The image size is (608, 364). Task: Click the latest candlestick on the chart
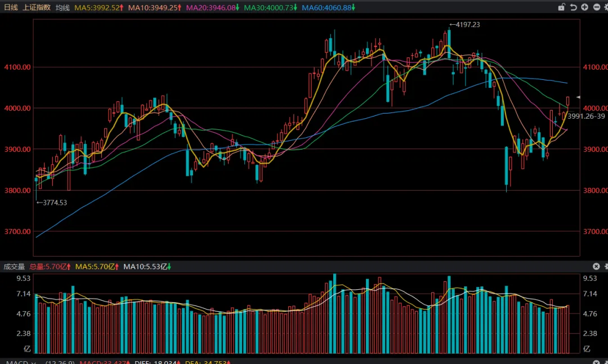click(x=567, y=101)
